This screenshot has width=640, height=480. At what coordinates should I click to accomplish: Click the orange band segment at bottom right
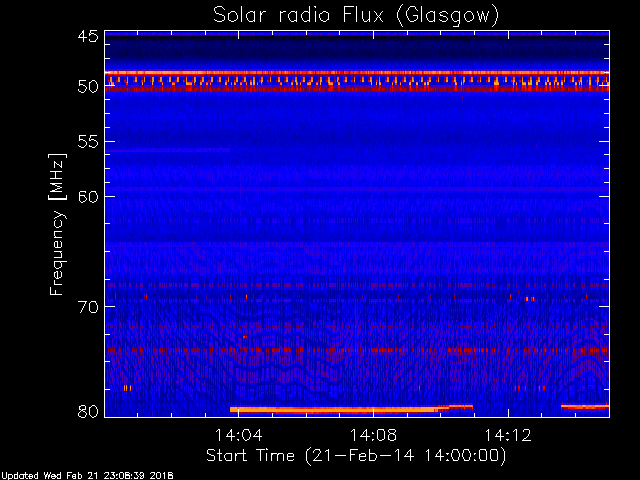pyautogui.click(x=585, y=406)
